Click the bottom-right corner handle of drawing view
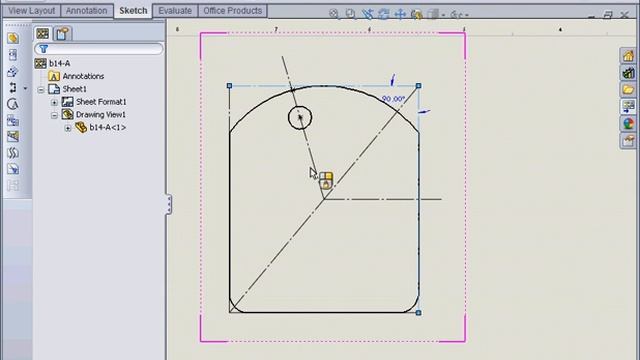640x360 pixels. click(418, 313)
